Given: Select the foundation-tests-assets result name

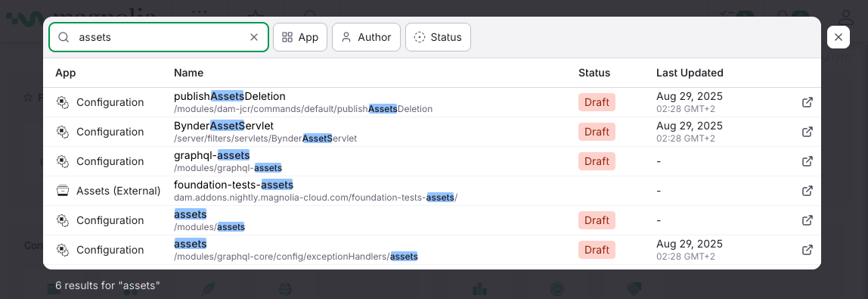Looking at the screenshot, I should [234, 185].
